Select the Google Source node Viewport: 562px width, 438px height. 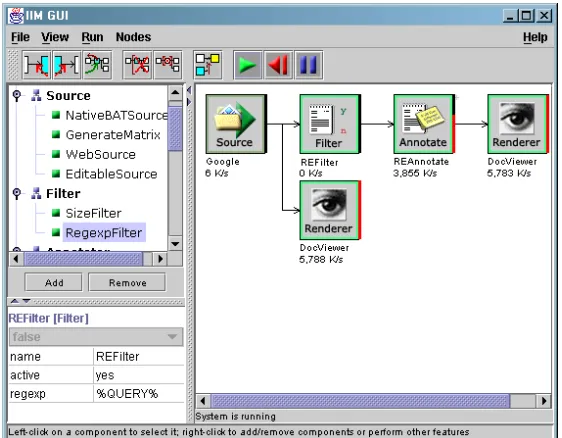236,124
